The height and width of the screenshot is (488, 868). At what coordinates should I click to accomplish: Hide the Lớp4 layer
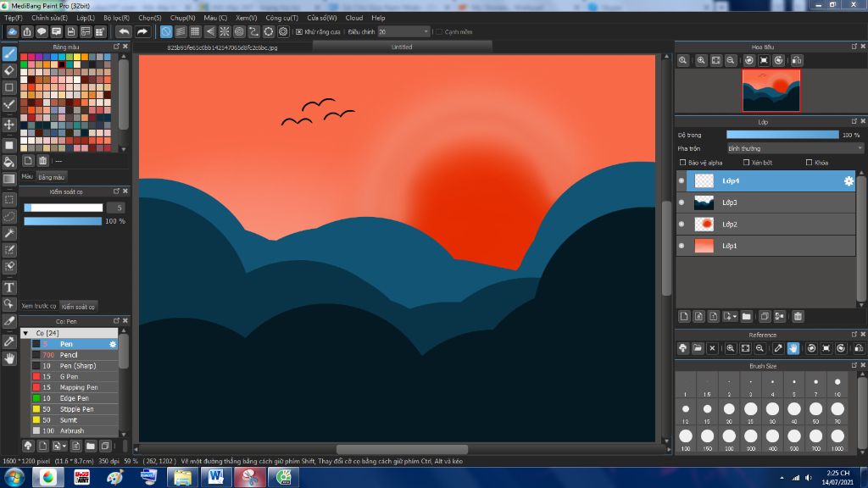tap(682, 181)
